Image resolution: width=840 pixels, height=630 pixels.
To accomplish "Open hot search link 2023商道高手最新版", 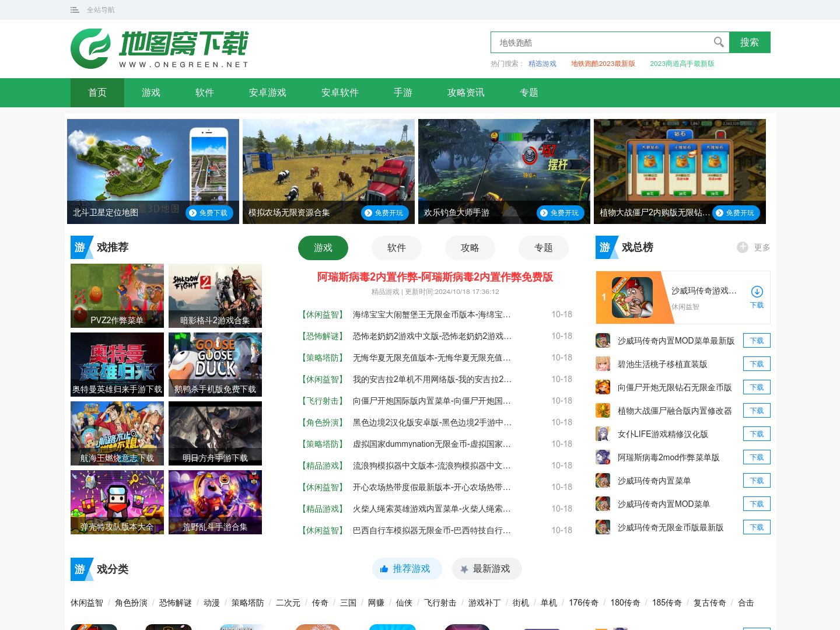I will (x=682, y=64).
